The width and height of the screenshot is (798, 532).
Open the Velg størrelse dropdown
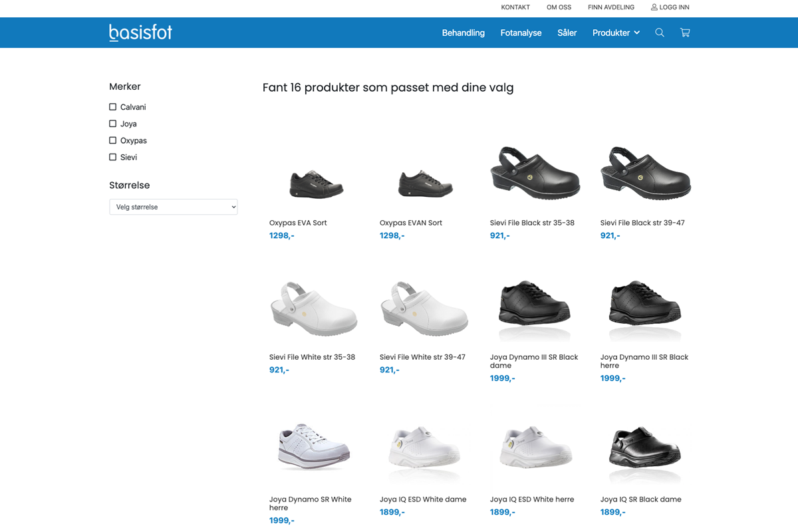[x=174, y=207]
